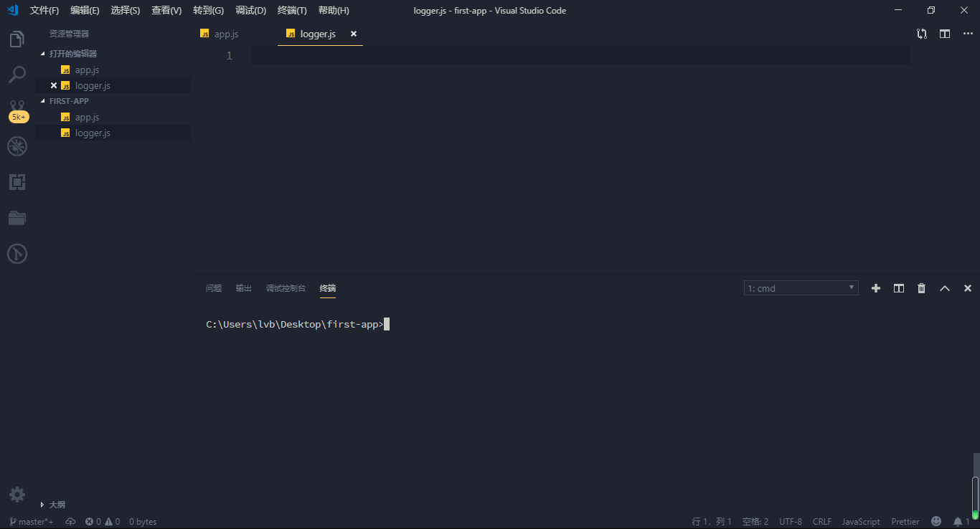
Task: Open the 1: cmd terminal dropdown
Action: tap(801, 288)
